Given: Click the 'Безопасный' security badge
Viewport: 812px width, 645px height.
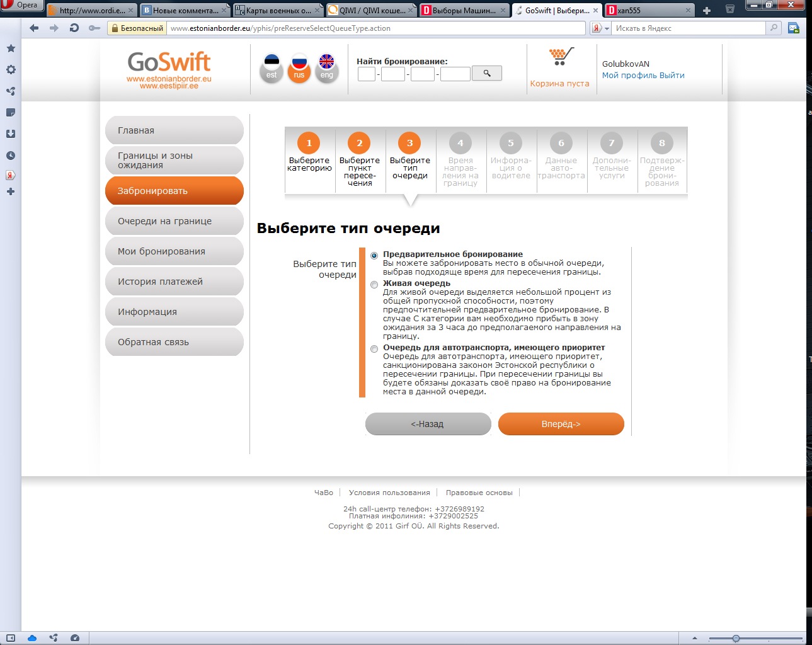Looking at the screenshot, I should click(x=137, y=28).
